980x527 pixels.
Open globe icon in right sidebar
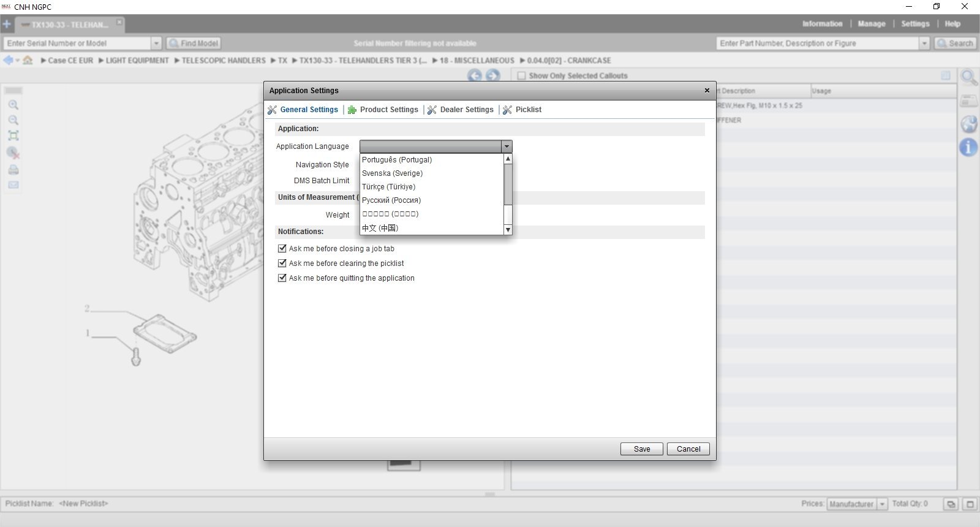tap(969, 124)
